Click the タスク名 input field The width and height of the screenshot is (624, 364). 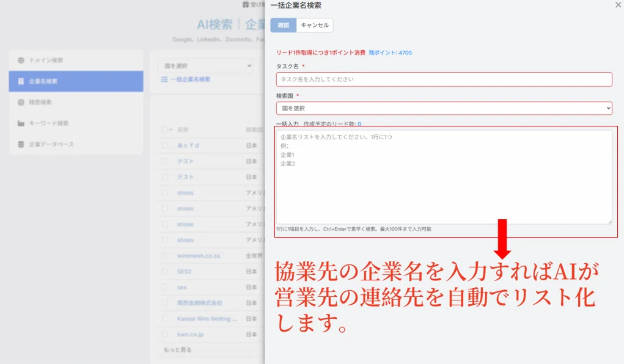(444, 79)
